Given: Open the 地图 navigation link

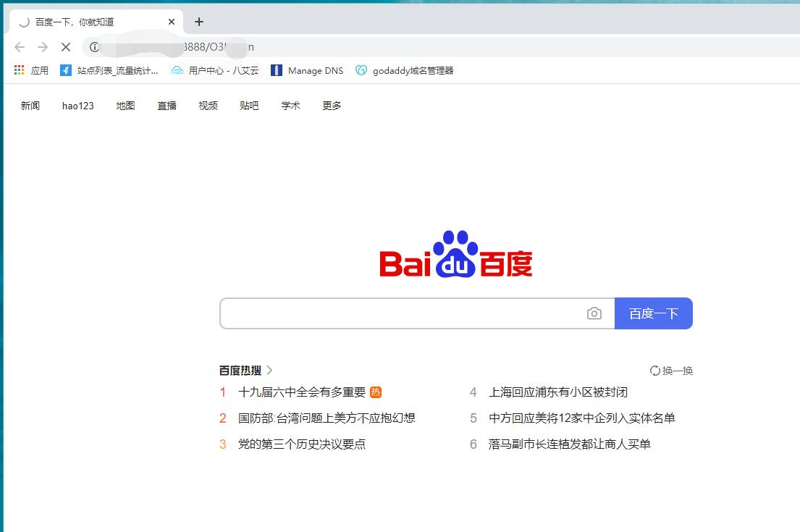Looking at the screenshot, I should [125, 106].
